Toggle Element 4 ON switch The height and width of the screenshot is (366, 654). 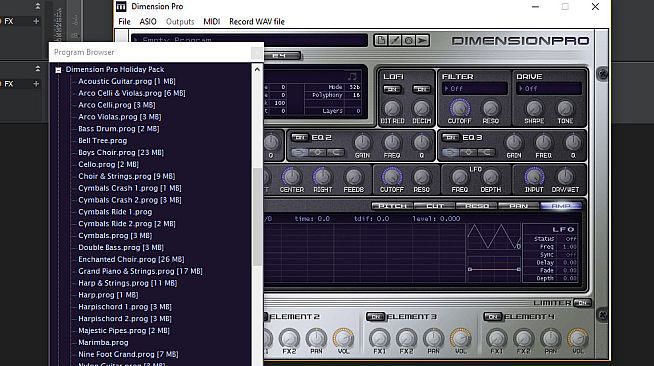(493, 317)
